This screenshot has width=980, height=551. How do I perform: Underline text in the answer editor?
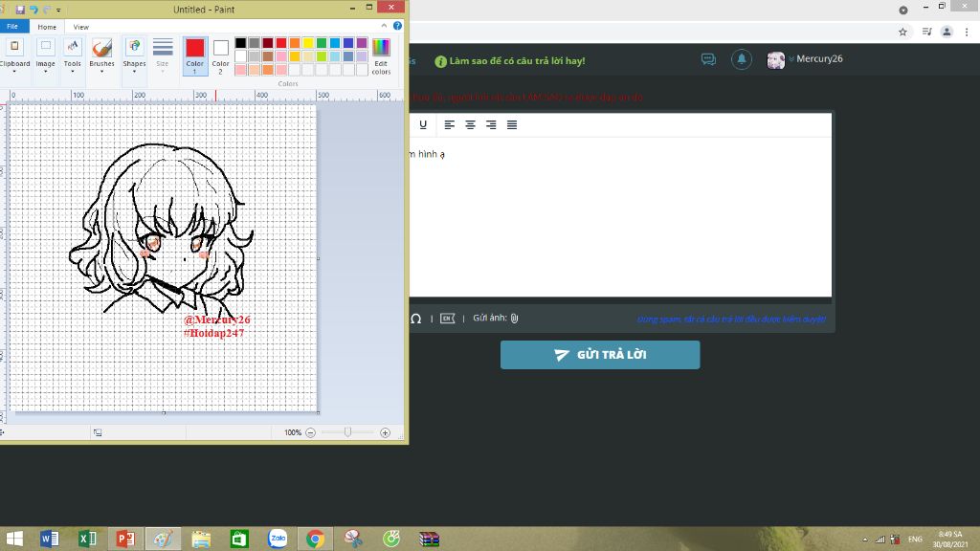[423, 124]
